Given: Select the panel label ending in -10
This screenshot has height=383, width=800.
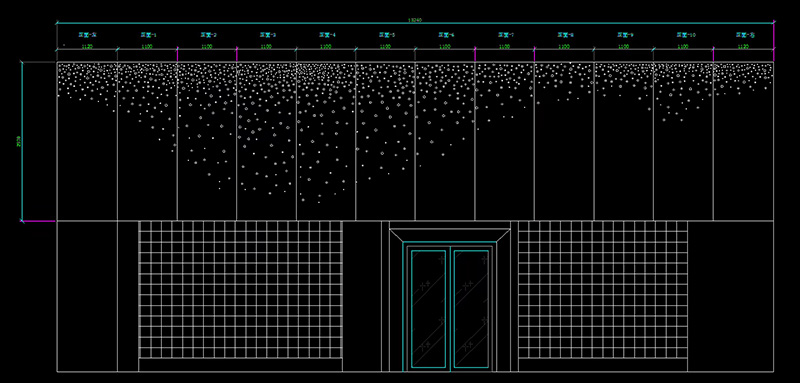Looking at the screenshot, I should 686,35.
